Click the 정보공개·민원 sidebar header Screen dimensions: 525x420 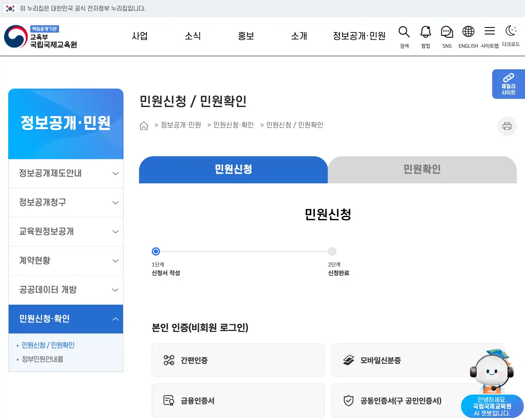tap(66, 124)
